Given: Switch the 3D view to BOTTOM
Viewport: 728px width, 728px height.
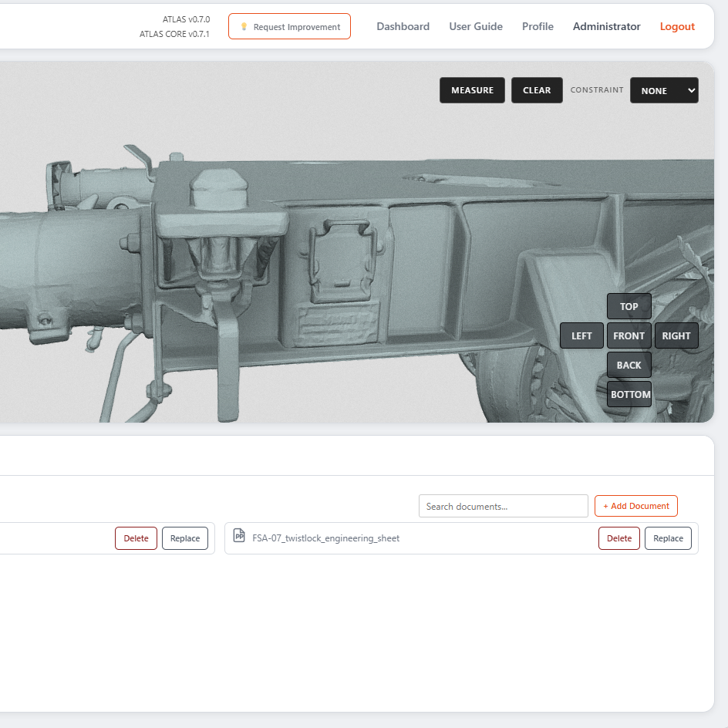Looking at the screenshot, I should pyautogui.click(x=629, y=394).
